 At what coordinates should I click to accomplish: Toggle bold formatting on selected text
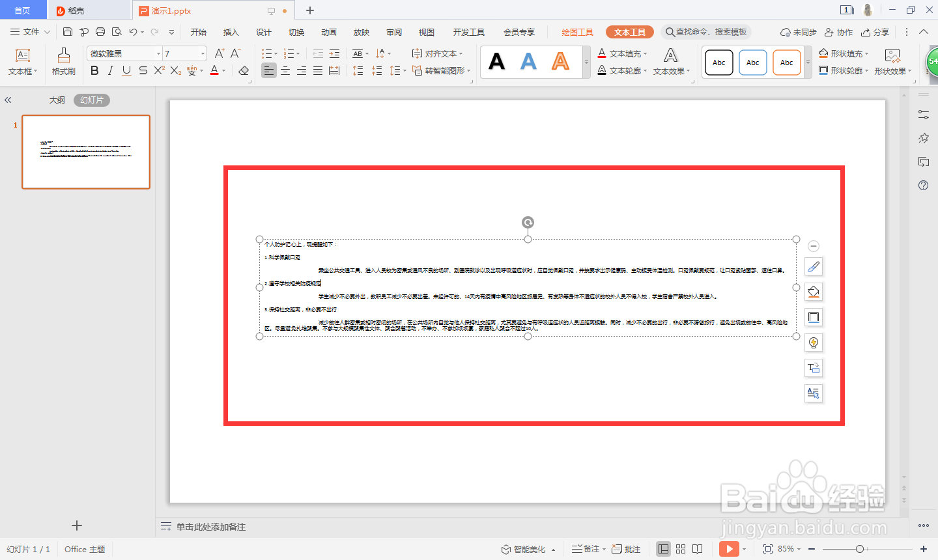tap(94, 70)
